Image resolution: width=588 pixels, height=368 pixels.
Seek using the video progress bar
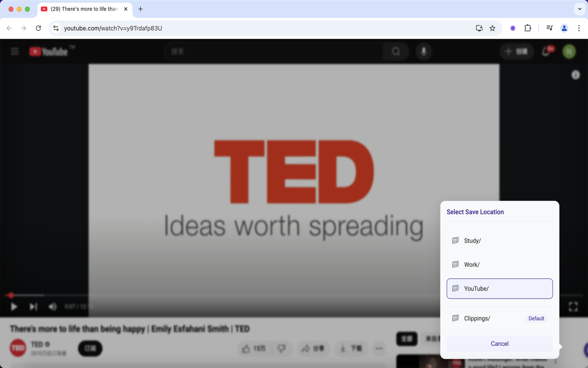(x=294, y=295)
